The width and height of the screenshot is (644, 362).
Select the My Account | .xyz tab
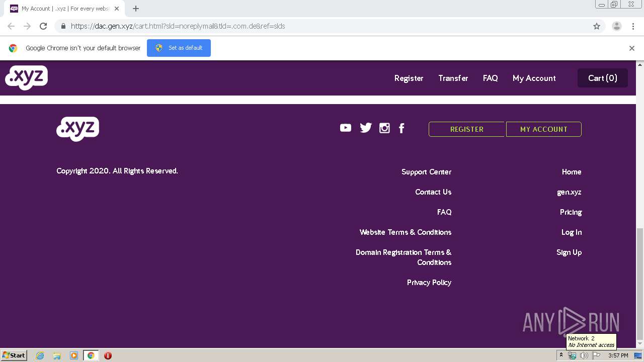tap(65, 9)
